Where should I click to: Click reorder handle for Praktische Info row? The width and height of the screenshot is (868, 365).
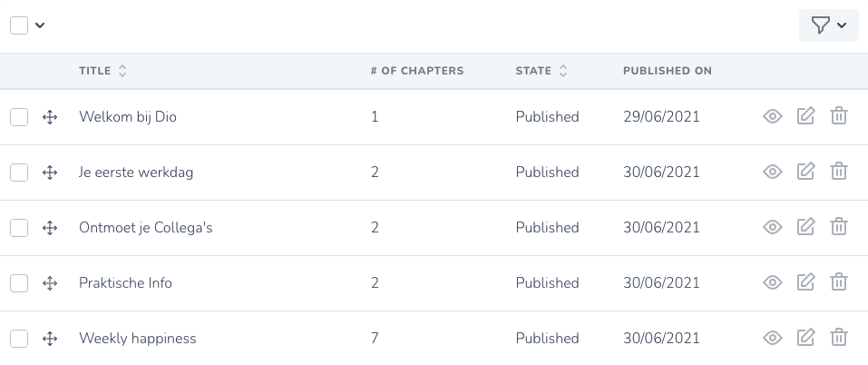point(50,283)
